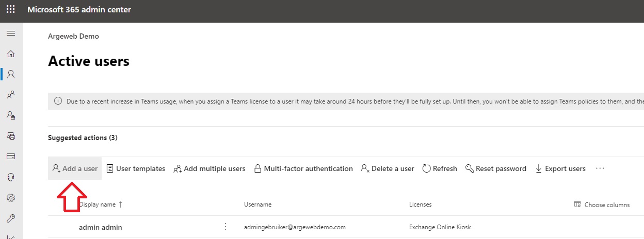Open Resources icon in sidebar
This screenshot has width=644, height=239.
(11, 136)
